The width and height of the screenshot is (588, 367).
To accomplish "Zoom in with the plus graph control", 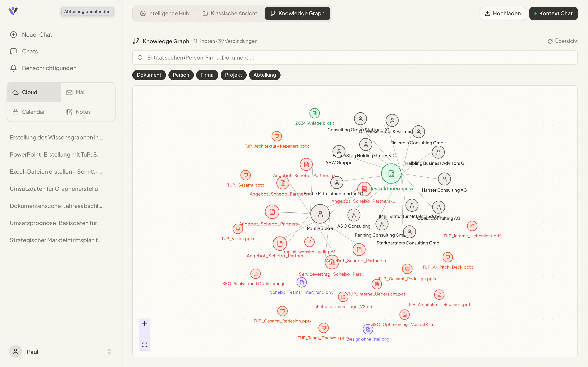I will 144,324.
